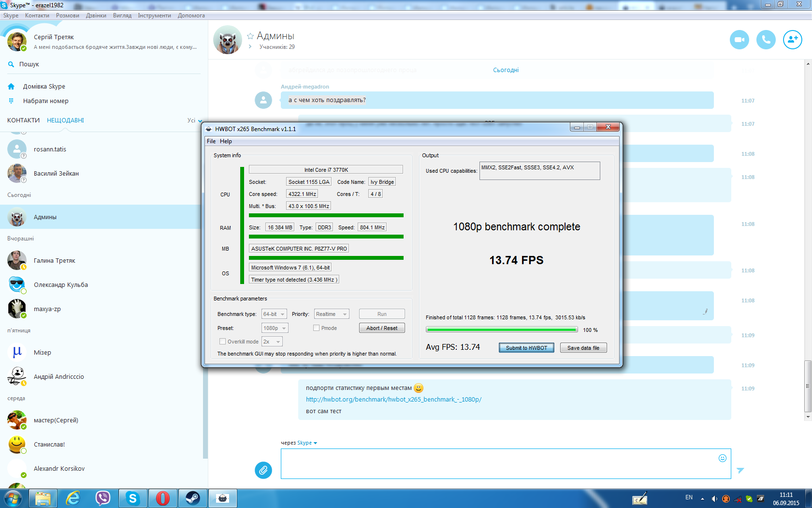Mark Админы as favorite with star icon
Viewport: 812px width, 508px height.
(250, 36)
